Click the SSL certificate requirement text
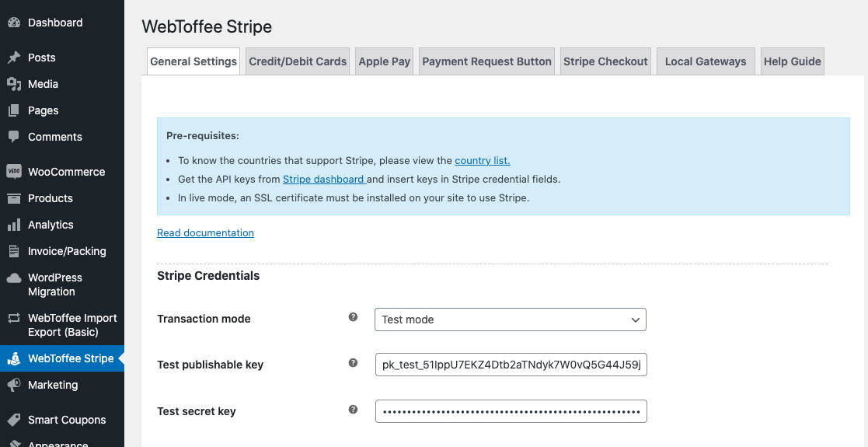868x447 pixels. pos(354,197)
